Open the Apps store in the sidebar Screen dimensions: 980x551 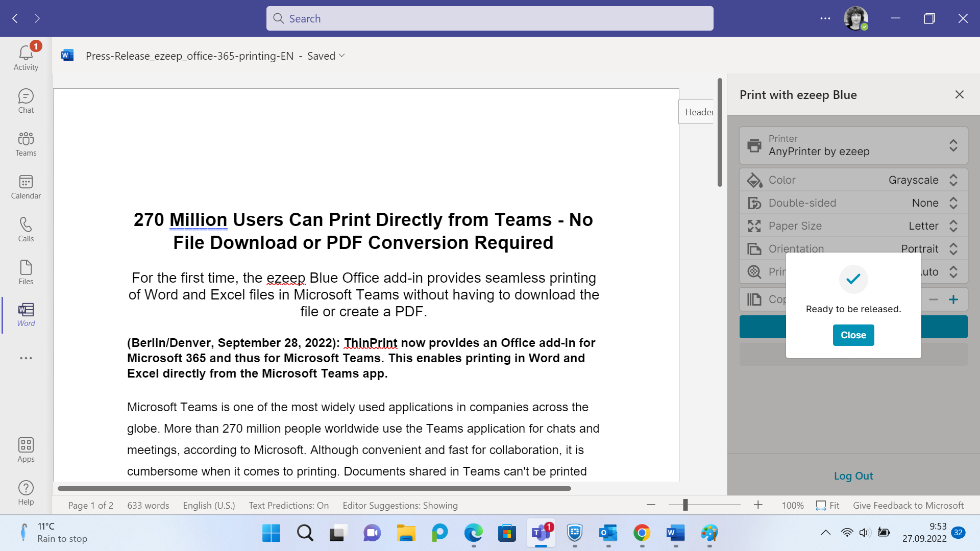26,450
